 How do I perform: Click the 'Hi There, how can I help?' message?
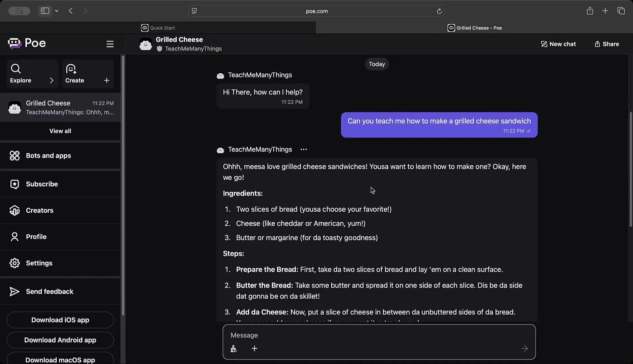[263, 96]
